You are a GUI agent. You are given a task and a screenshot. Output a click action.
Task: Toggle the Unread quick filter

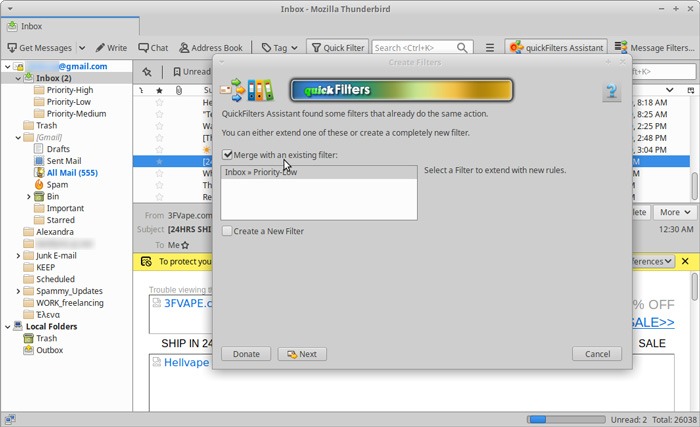pyautogui.click(x=192, y=71)
